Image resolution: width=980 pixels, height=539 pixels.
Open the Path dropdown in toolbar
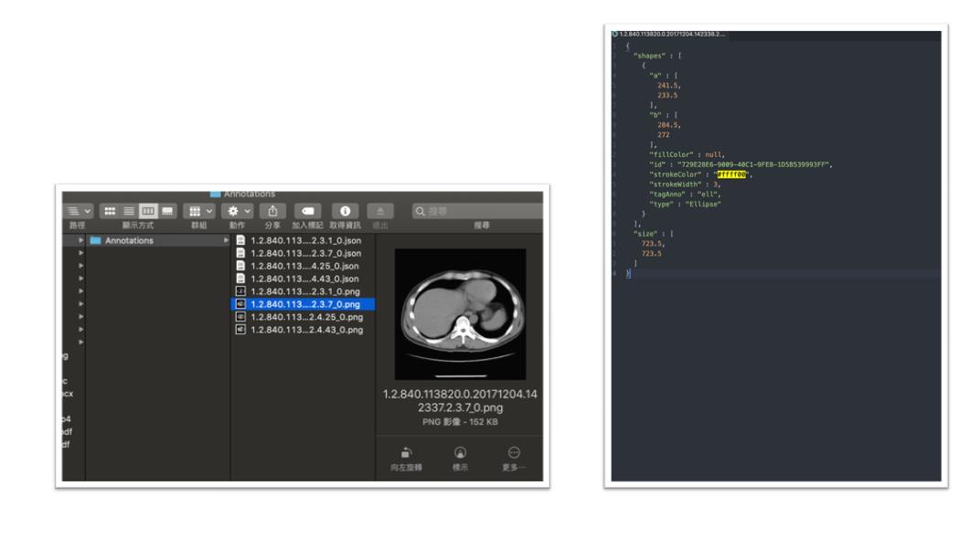coord(78,211)
